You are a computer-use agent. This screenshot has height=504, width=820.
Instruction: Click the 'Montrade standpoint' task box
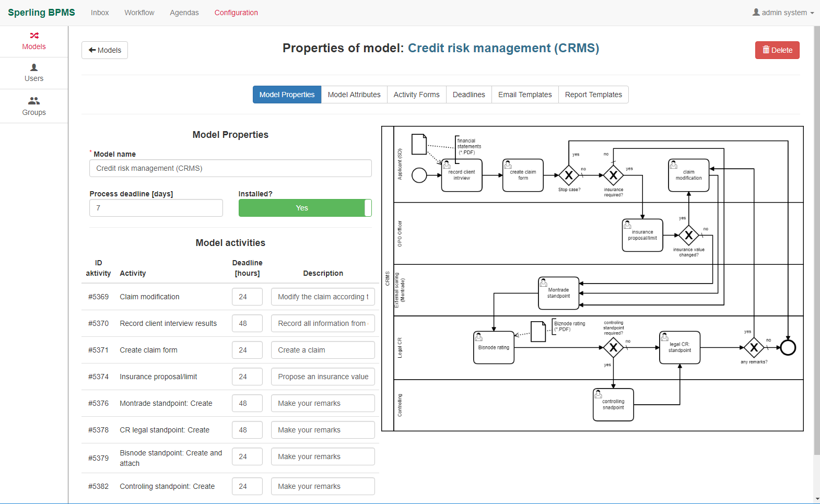pos(559,293)
